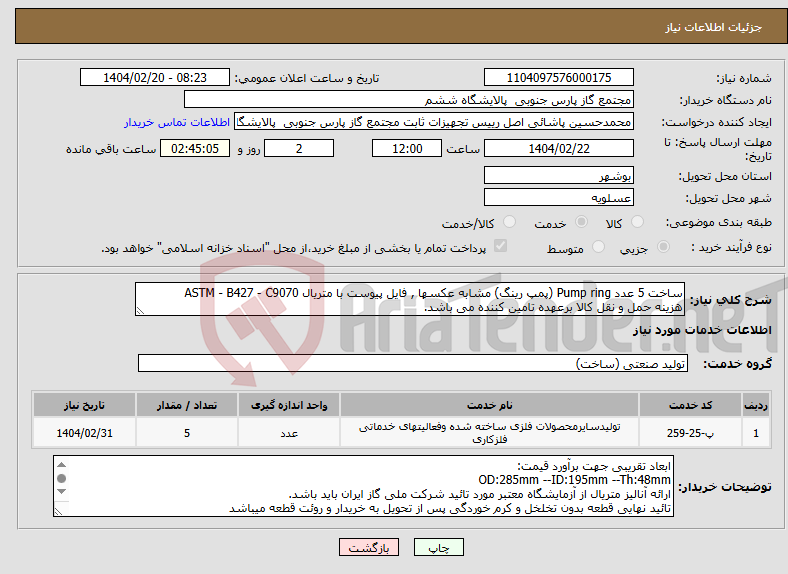Click the تعداد / مقدار column header
This screenshot has height=574, width=788.
pyautogui.click(x=186, y=405)
